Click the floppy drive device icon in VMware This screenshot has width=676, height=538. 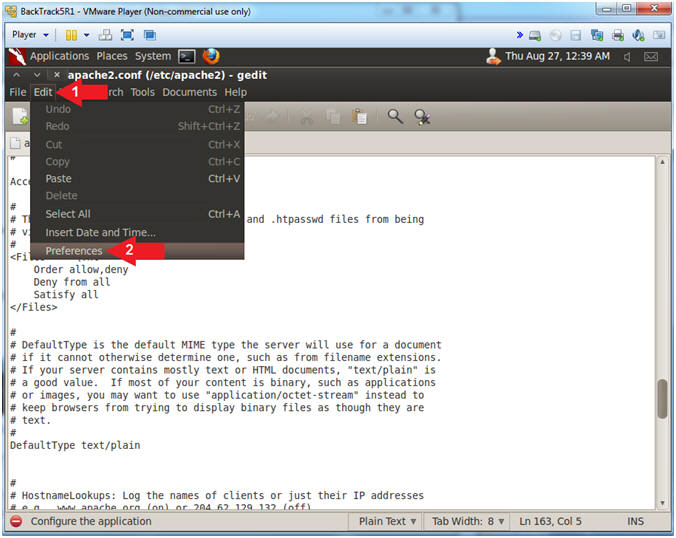click(576, 35)
